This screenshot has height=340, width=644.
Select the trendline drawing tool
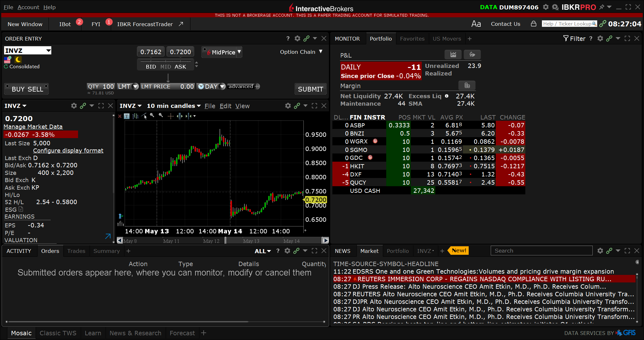(x=144, y=116)
